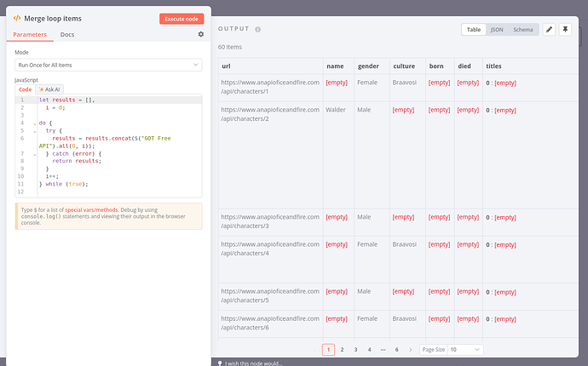The image size is (588, 366).
Task: Open node settings gear icon
Action: 201,34
